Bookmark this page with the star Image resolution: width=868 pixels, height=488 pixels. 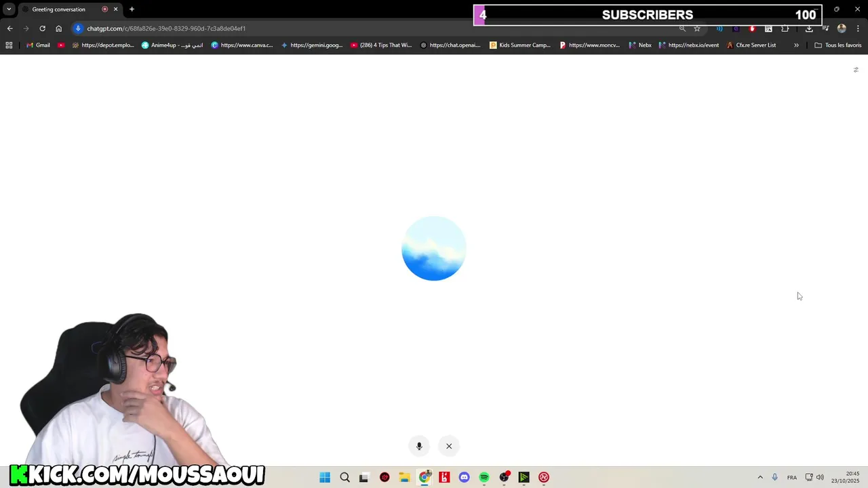697,28
